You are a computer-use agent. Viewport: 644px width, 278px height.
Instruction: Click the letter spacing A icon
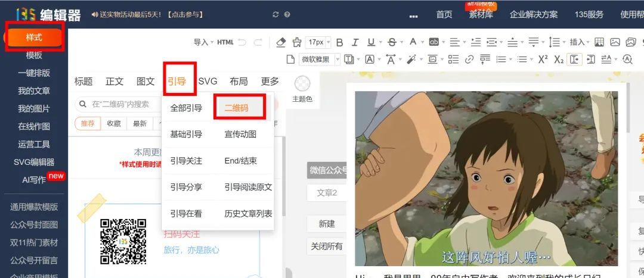click(x=391, y=60)
